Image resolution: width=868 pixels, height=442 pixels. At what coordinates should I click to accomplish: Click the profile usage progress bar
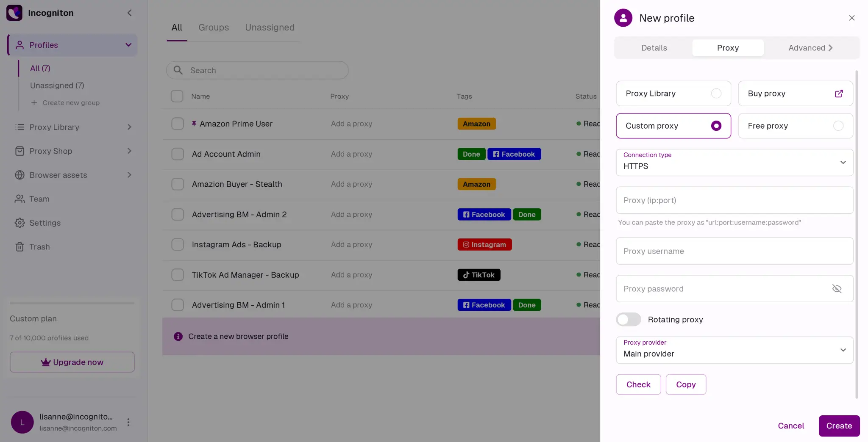(72, 303)
